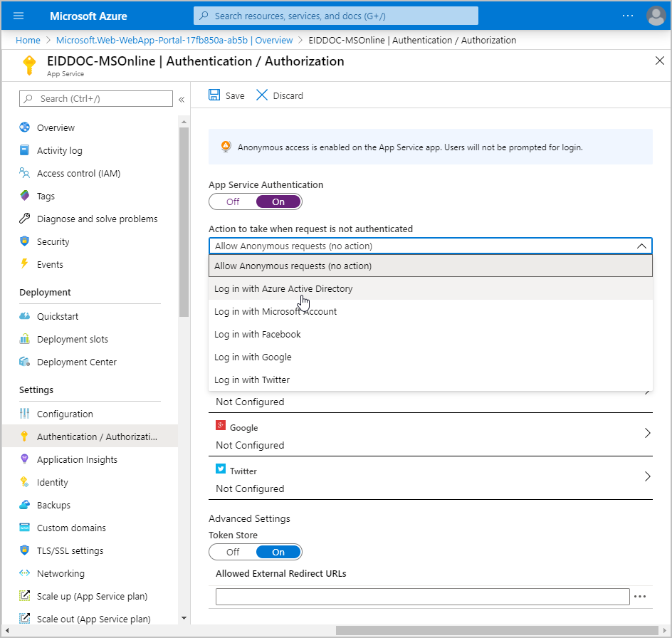The width and height of the screenshot is (672, 638).
Task: Switch Token Store to Off
Action: [x=233, y=552]
